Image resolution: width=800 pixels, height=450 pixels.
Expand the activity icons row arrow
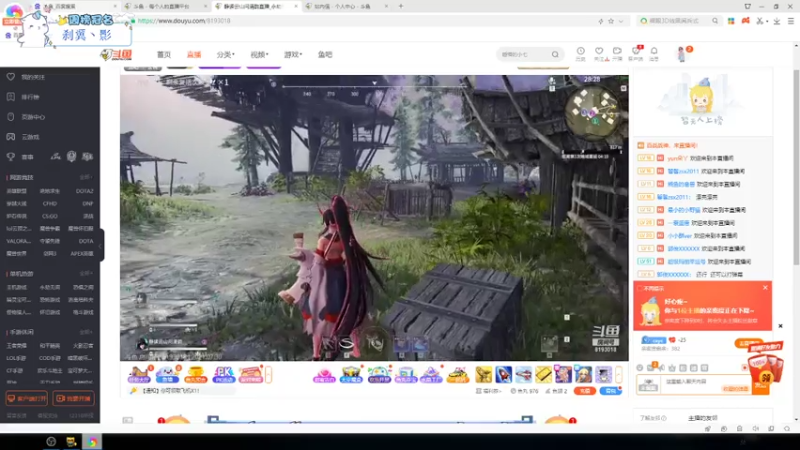pos(268,374)
